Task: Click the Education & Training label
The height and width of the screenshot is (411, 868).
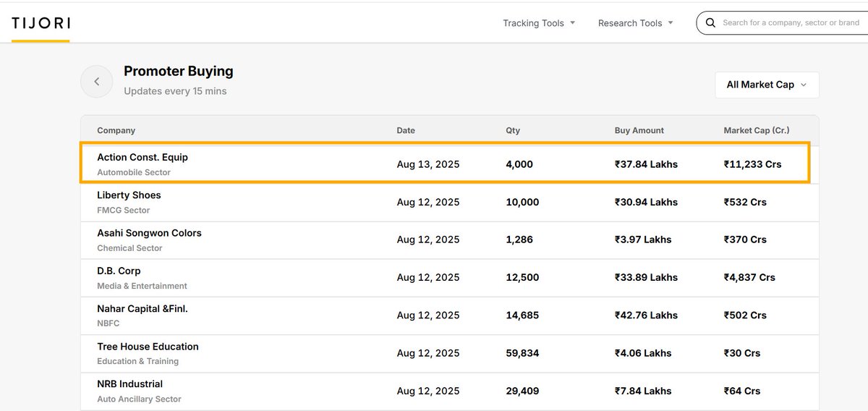Action: pyautogui.click(x=137, y=361)
